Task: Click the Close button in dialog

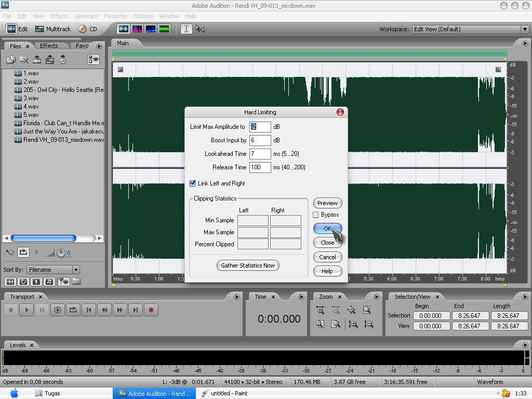Action: (327, 243)
